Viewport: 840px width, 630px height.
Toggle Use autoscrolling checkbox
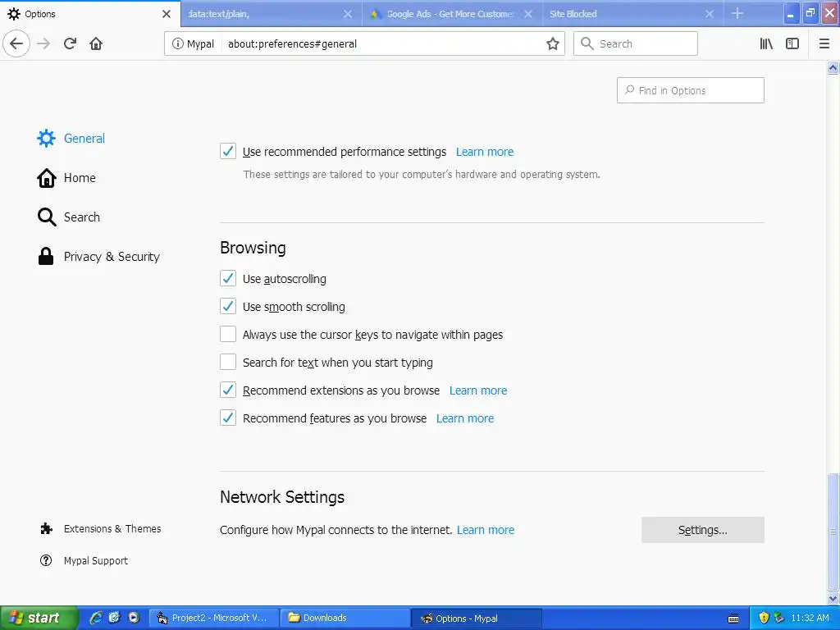(228, 278)
